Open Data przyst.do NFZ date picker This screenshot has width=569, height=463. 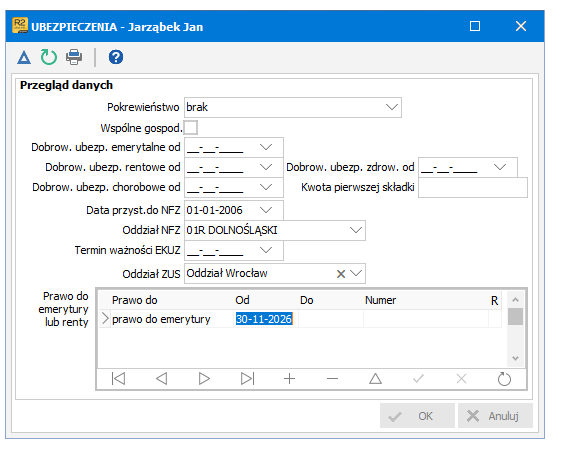tap(266, 210)
